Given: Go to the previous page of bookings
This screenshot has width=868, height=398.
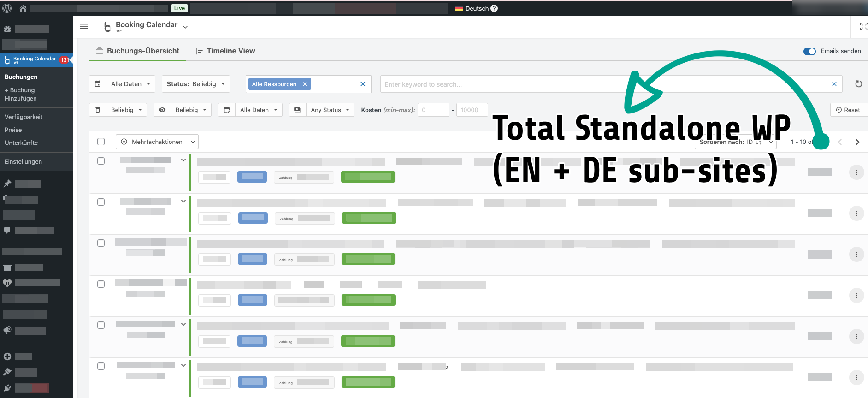Looking at the screenshot, I should pos(840,142).
